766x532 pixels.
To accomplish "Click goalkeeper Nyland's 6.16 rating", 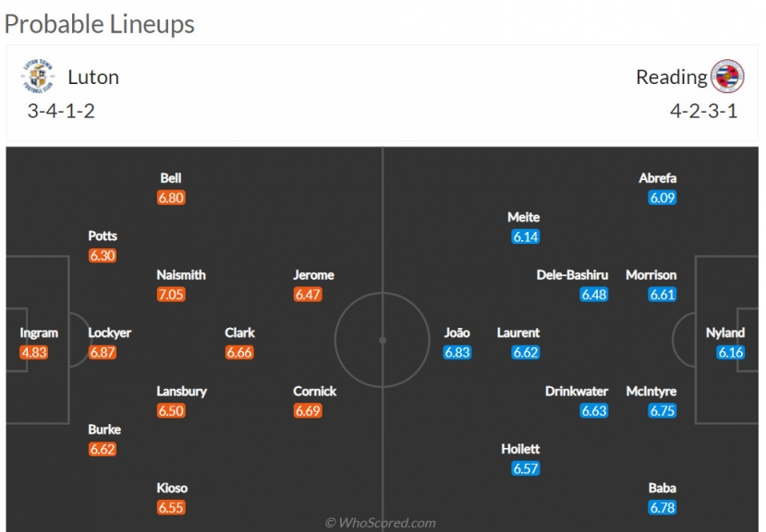I will [x=730, y=352].
